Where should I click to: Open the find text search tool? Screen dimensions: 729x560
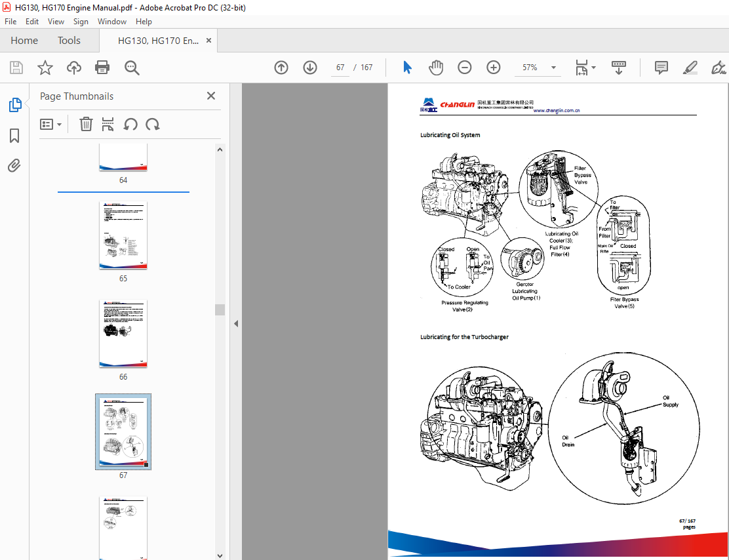(x=132, y=68)
